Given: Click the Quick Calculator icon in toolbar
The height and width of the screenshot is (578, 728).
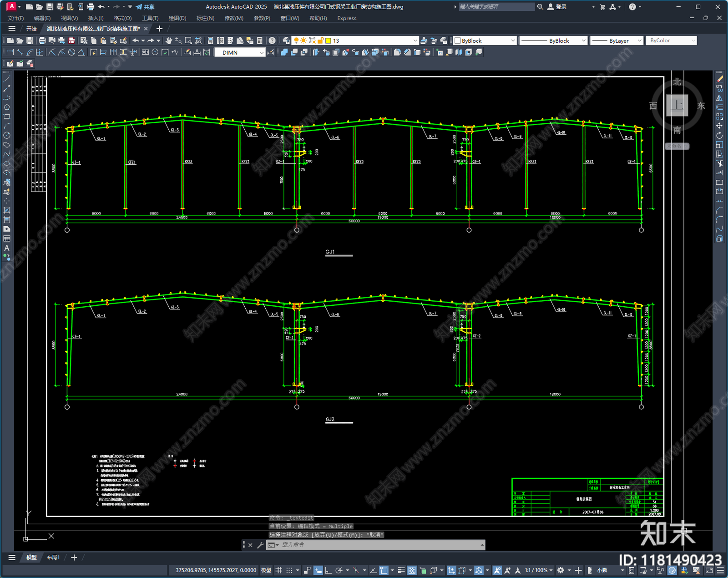Looking at the screenshot, I should (260, 41).
